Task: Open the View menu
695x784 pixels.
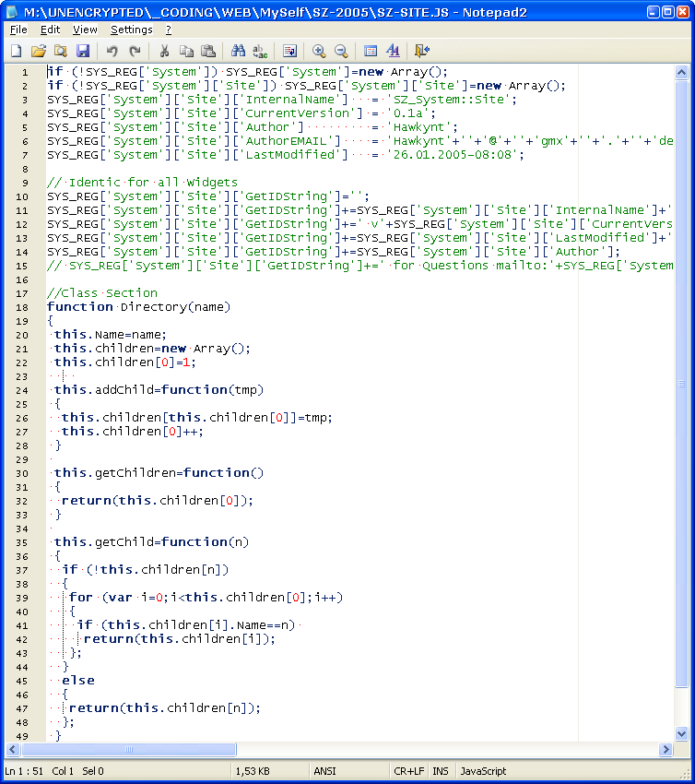Action: (85, 30)
